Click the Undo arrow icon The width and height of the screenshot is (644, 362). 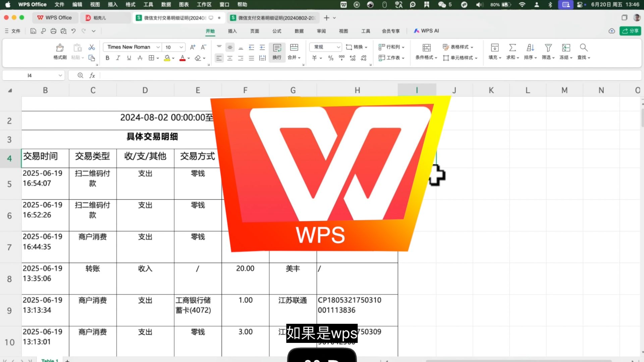[x=73, y=31]
